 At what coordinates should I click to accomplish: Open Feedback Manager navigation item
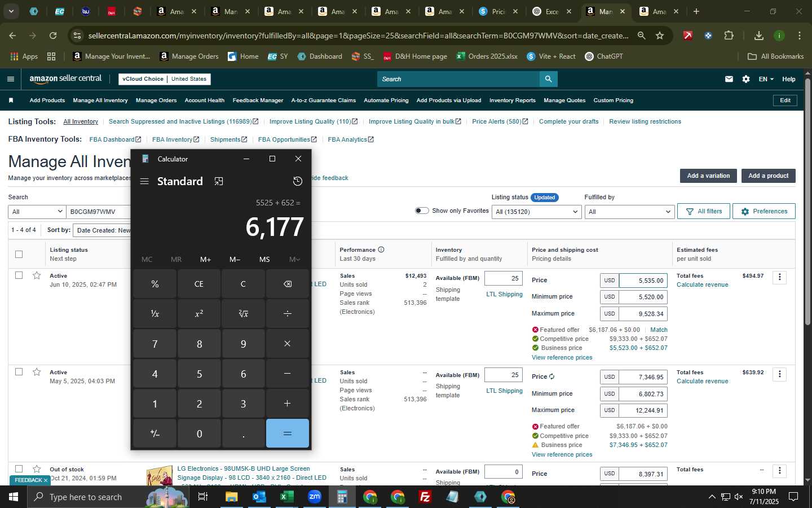(258, 100)
